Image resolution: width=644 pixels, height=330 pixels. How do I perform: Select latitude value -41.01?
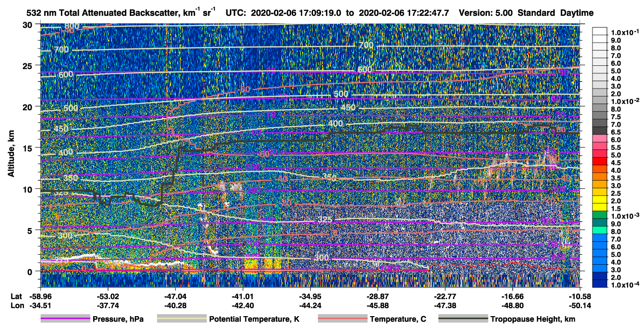point(243,296)
